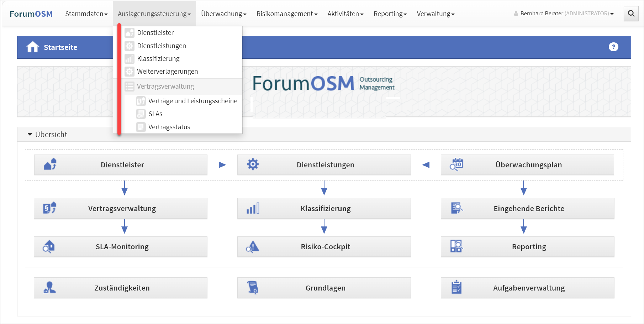644x324 pixels.
Task: Select the SLAs menu entry
Action: coord(155,114)
